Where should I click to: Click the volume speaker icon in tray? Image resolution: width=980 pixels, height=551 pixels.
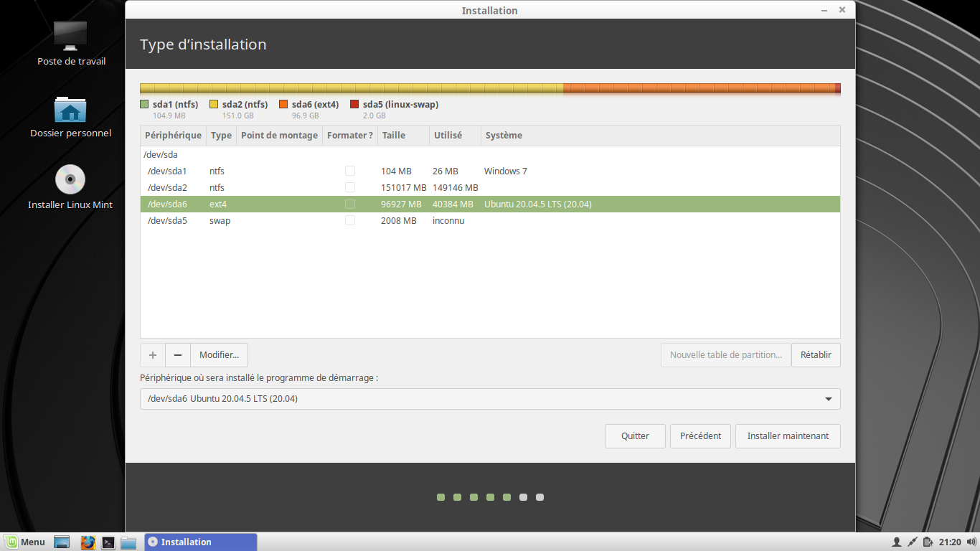click(x=971, y=542)
